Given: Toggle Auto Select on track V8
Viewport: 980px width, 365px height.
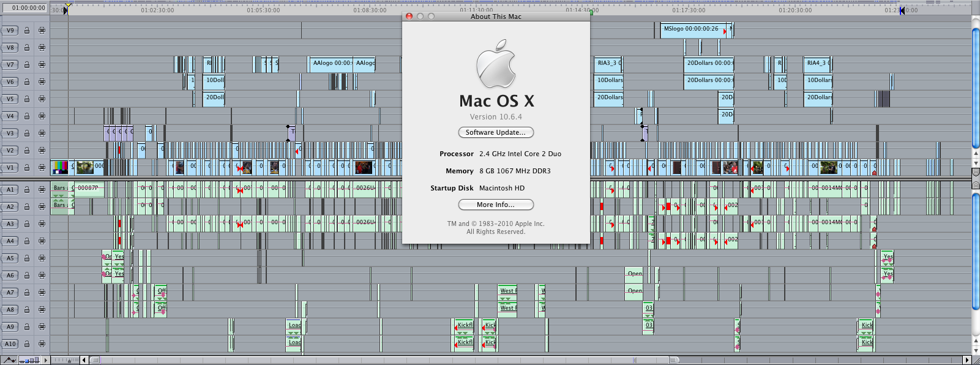Looking at the screenshot, I should click(x=42, y=47).
